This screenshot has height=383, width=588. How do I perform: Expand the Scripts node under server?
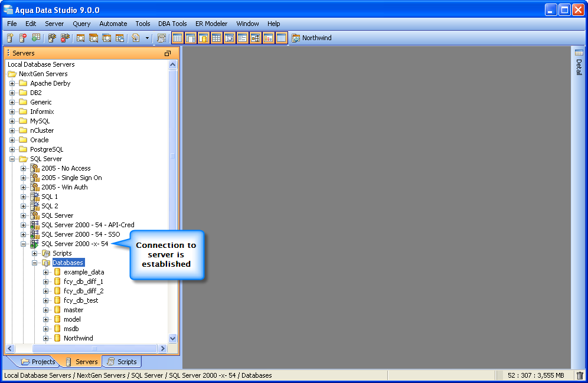tap(34, 253)
